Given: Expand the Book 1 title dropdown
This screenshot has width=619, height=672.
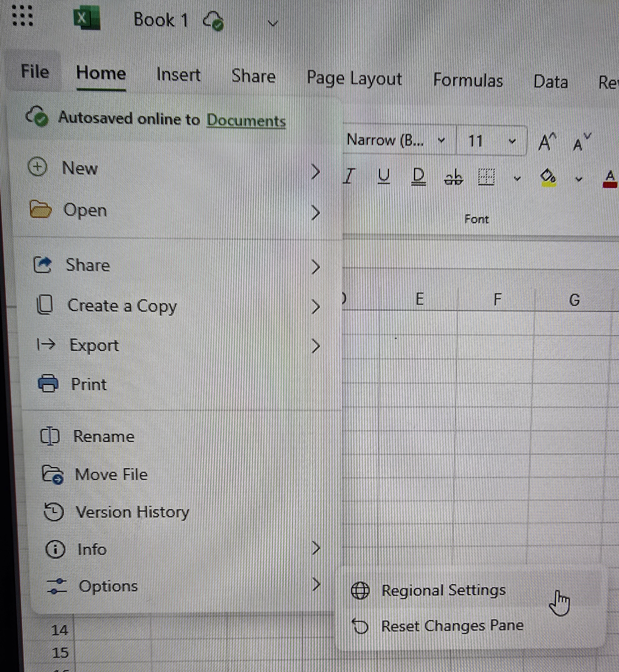Looking at the screenshot, I should (x=273, y=23).
